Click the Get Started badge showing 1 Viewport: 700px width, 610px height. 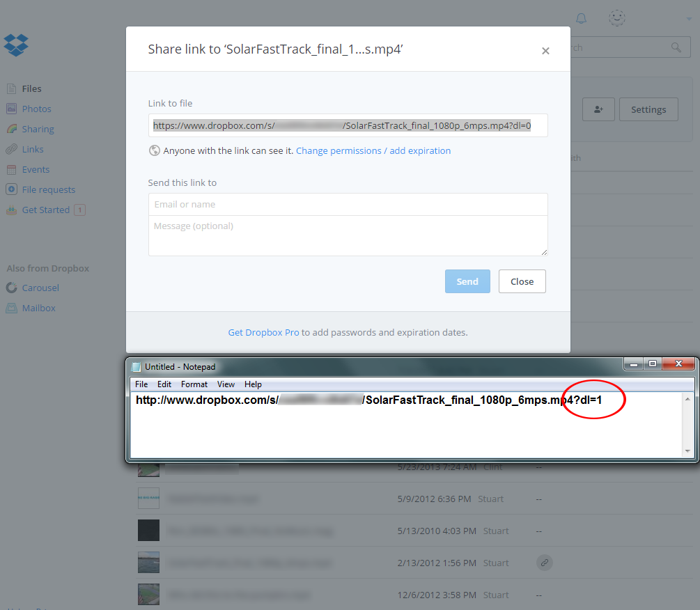pyautogui.click(x=80, y=210)
